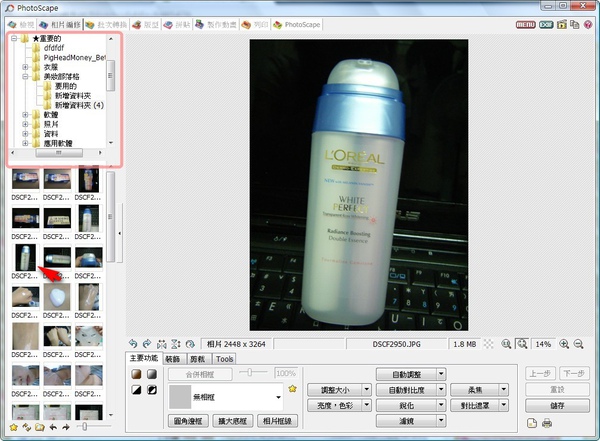Click the forward arrow below thumbnails
This screenshot has width=600, height=441.
pos(66,427)
